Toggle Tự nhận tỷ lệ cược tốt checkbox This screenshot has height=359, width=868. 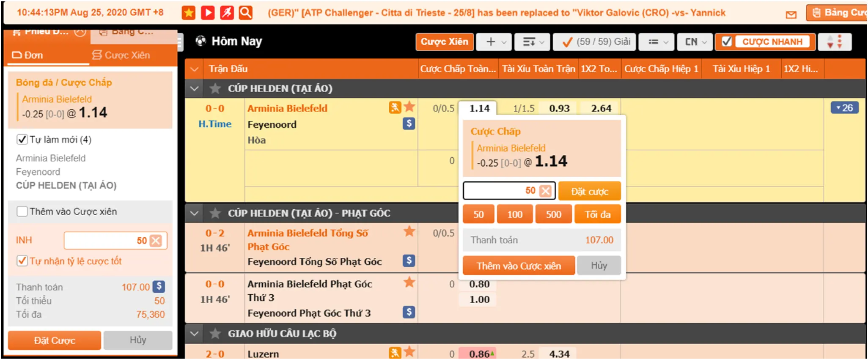pyautogui.click(x=22, y=261)
